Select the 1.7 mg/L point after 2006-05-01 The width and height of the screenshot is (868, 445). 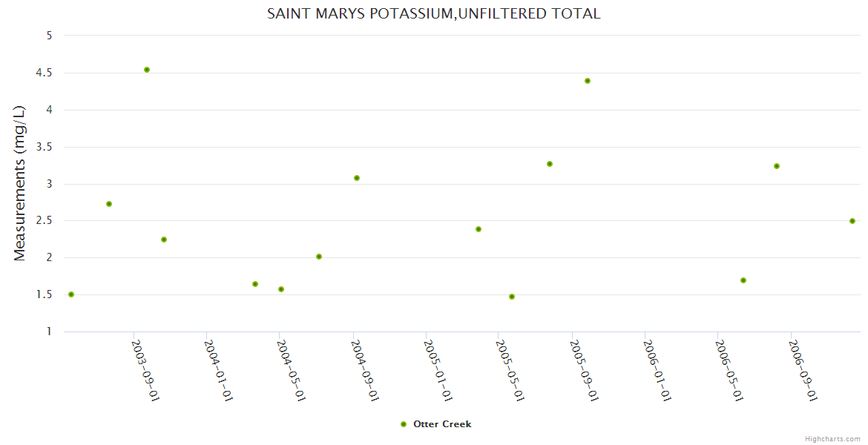click(x=743, y=280)
